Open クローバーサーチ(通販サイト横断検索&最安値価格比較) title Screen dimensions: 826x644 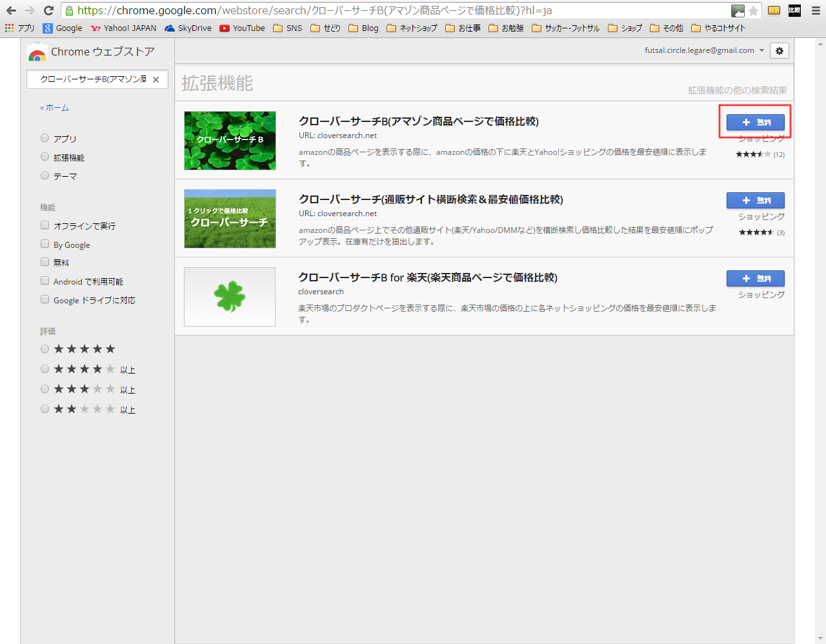[431, 199]
